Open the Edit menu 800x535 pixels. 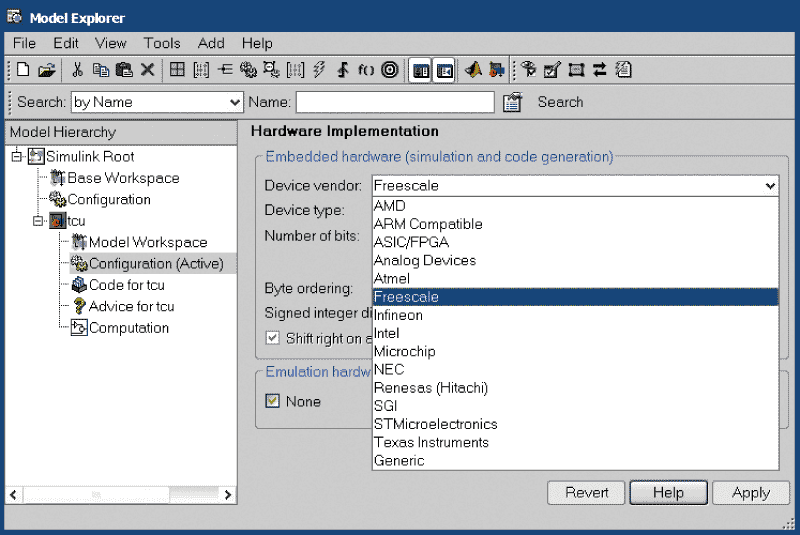click(x=66, y=43)
